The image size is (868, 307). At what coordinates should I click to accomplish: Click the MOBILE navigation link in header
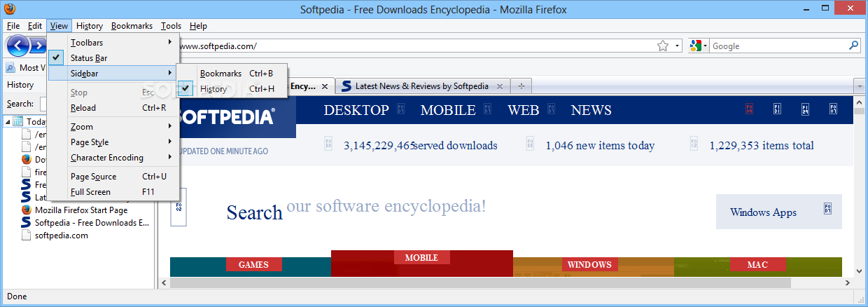tap(448, 110)
